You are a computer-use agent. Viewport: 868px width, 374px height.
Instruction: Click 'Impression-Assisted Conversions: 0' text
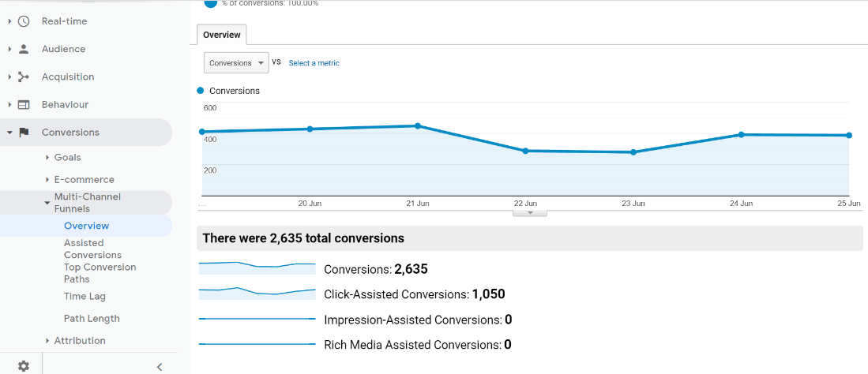coord(418,320)
